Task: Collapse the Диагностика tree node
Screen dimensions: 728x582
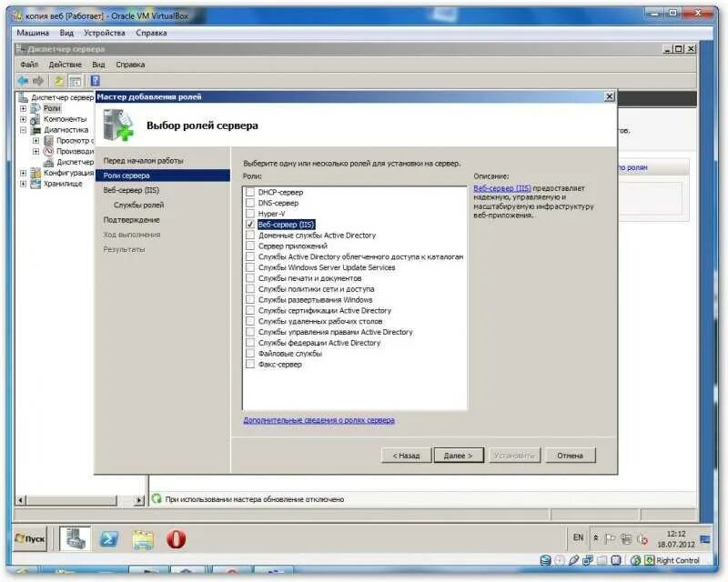Action: click(24, 130)
